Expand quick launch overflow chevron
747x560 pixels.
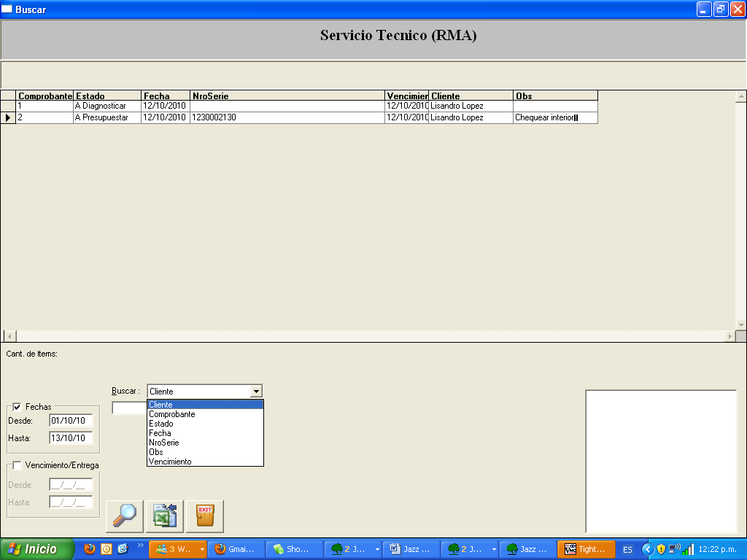pyautogui.click(x=141, y=545)
